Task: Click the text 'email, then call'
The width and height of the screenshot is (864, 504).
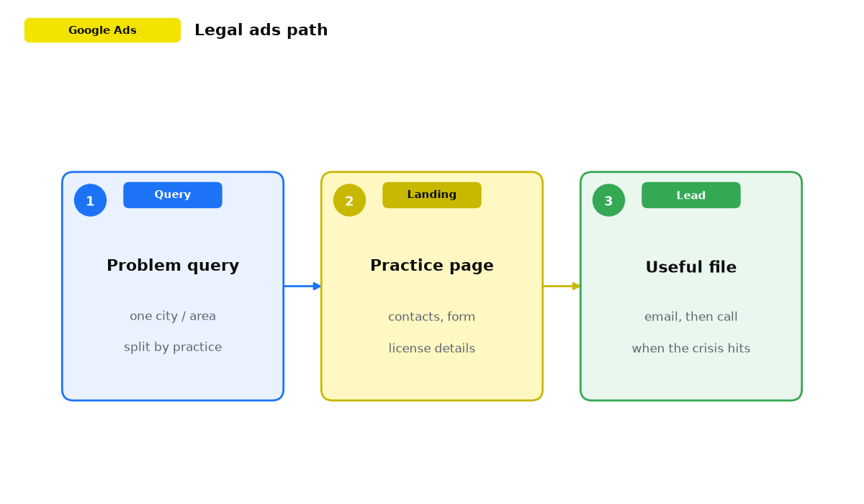Action: (691, 317)
